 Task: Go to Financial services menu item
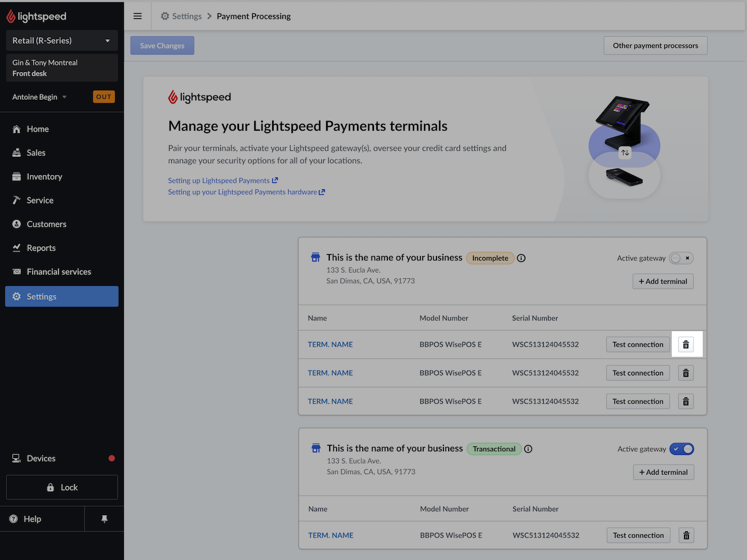point(59,272)
